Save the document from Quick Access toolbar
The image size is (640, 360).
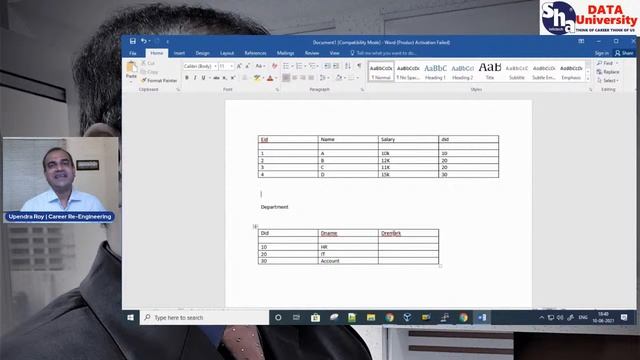(x=133, y=41)
